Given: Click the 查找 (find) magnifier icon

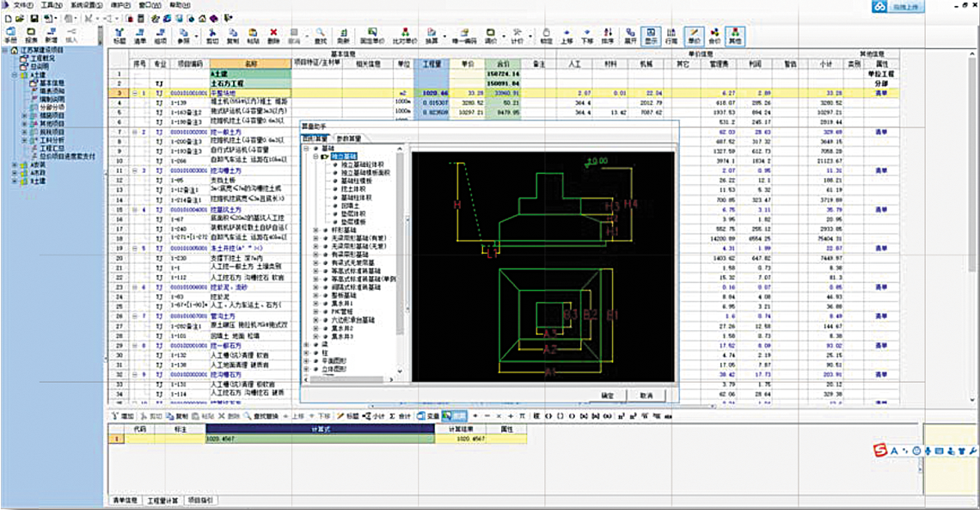Looking at the screenshot, I should [x=320, y=35].
